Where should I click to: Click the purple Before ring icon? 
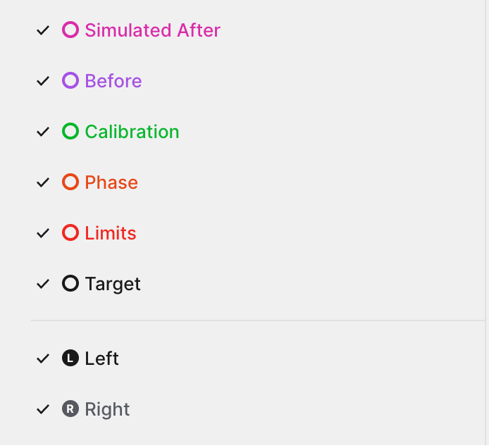tap(70, 80)
